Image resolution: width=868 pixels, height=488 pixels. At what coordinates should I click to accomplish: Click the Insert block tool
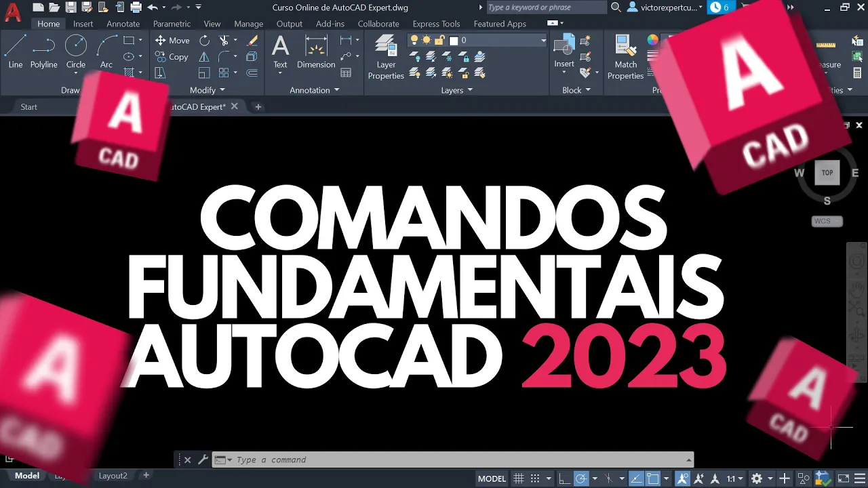click(564, 52)
